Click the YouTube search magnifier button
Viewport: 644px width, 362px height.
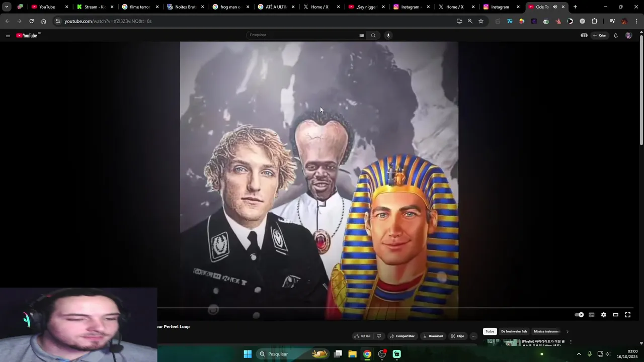click(373, 35)
